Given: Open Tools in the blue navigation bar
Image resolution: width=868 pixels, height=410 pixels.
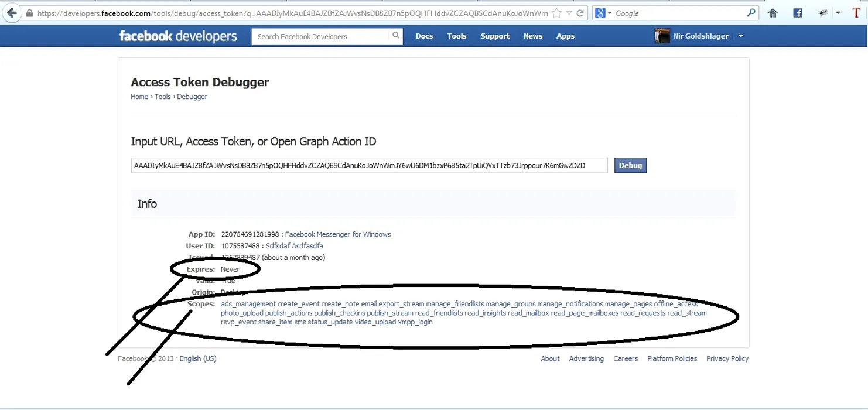Looking at the screenshot, I should point(457,36).
